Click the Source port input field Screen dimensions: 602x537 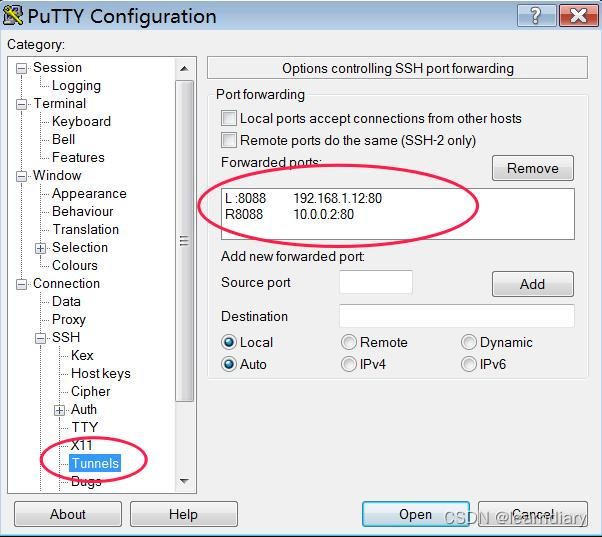click(376, 282)
